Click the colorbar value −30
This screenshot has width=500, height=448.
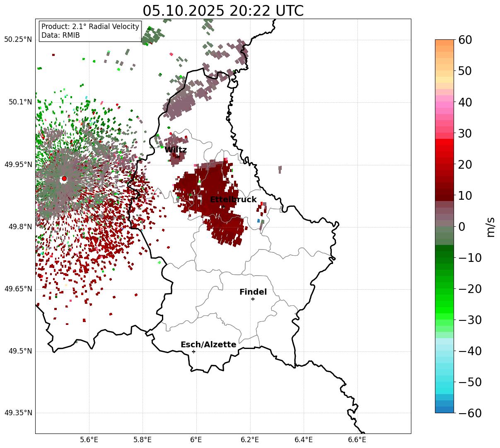pos(470,320)
